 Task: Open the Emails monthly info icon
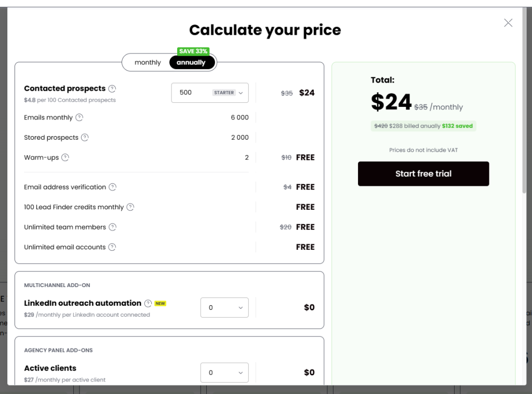point(78,117)
